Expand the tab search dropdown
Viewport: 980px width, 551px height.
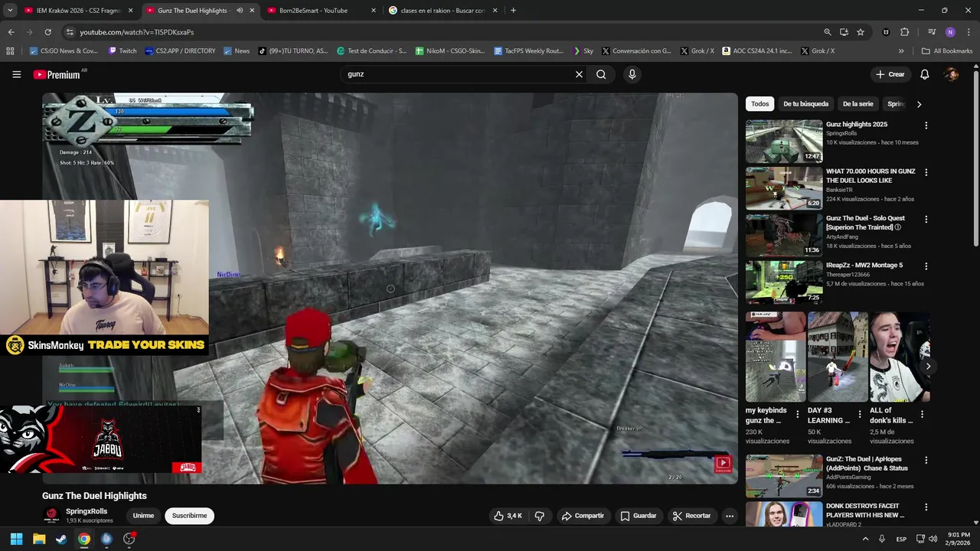click(11, 11)
